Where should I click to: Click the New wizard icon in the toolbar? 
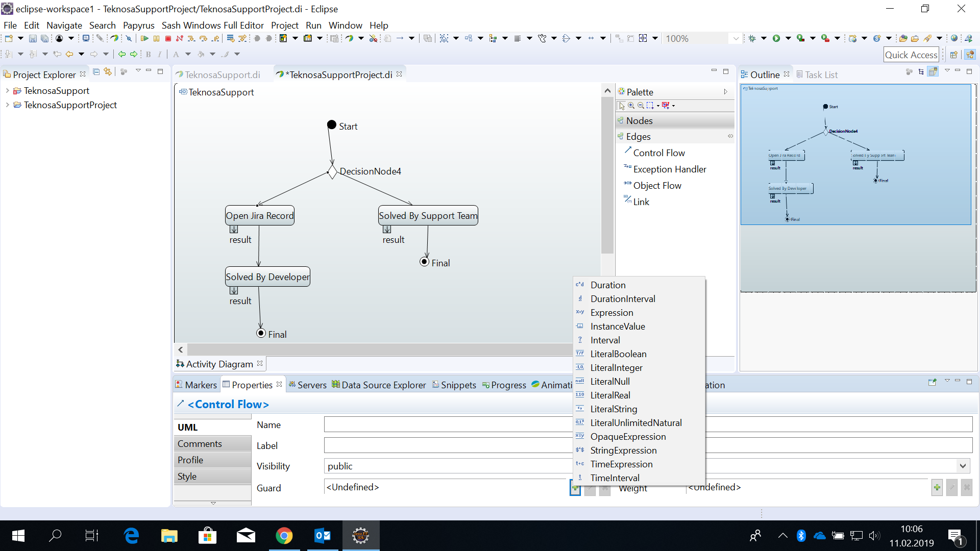click(x=9, y=38)
